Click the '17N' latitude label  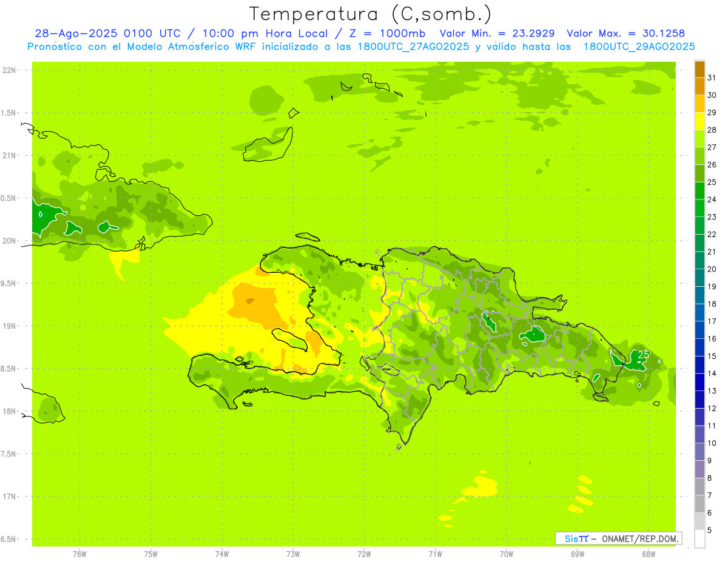9,497
